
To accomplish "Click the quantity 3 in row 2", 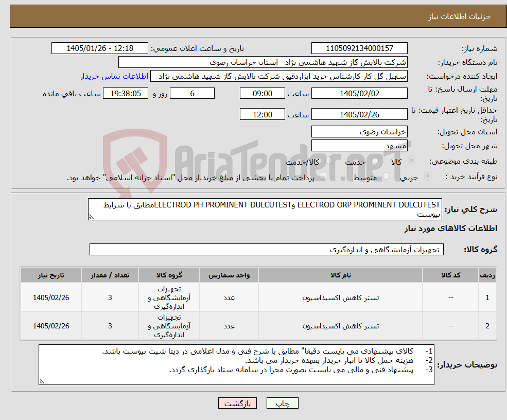I will tap(110, 326).
